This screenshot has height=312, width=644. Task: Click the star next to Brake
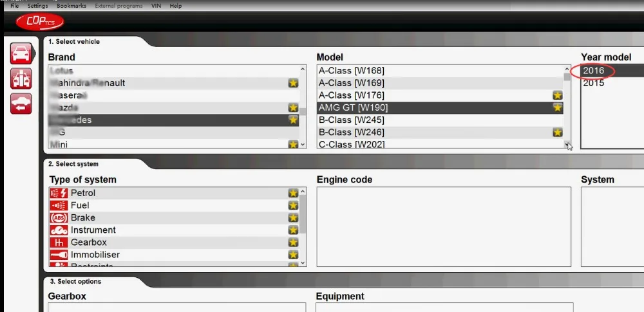coord(293,217)
